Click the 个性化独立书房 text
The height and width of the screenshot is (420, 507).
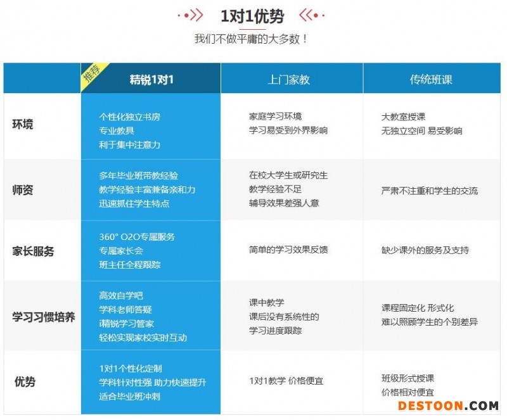point(130,117)
